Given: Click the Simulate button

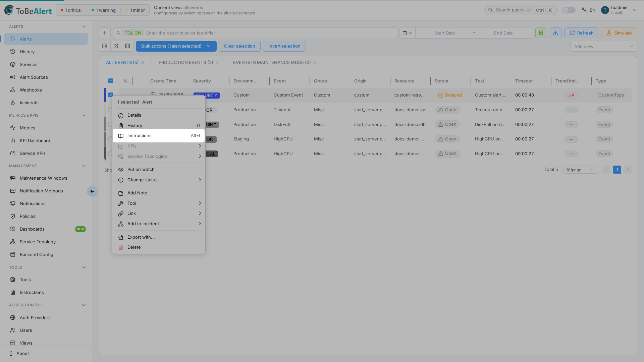Looking at the screenshot, I should tap(619, 33).
